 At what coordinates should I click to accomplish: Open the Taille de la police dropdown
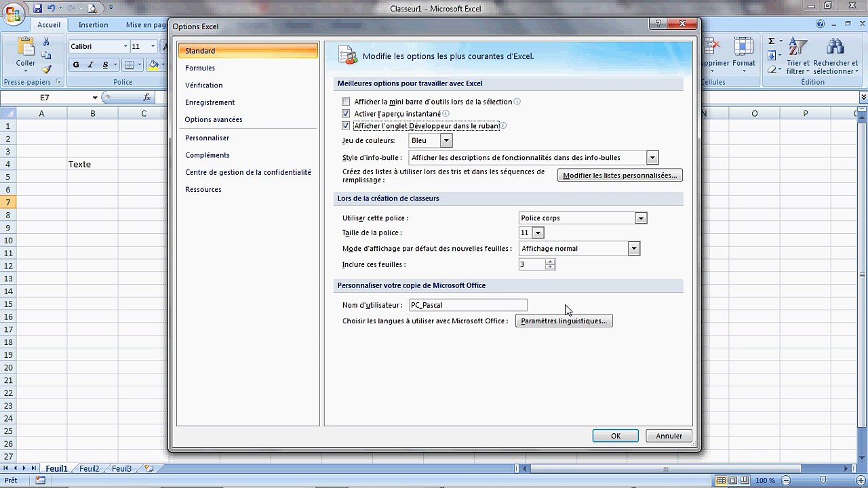pos(538,233)
